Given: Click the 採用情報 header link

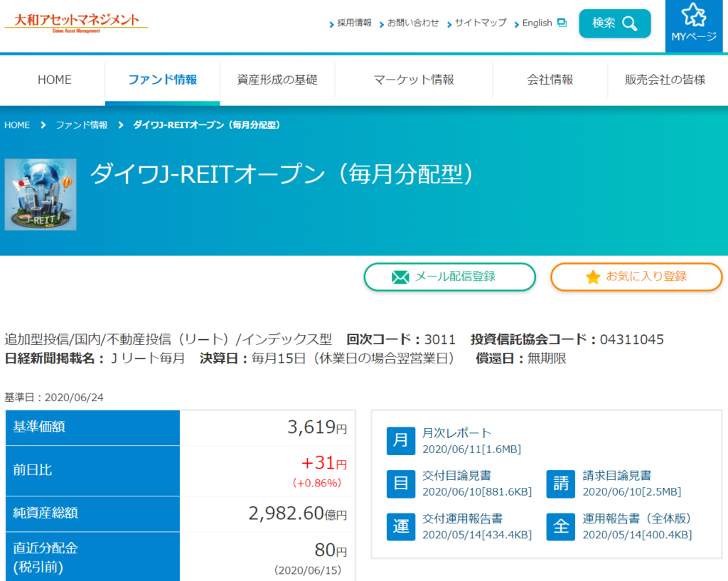Looking at the screenshot, I should 354,23.
